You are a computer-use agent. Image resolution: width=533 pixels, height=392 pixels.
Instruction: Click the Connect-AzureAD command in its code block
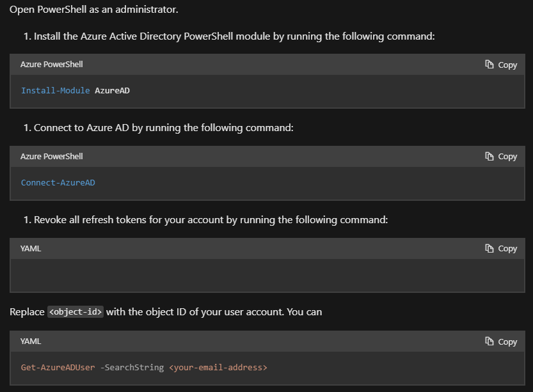[x=58, y=182]
